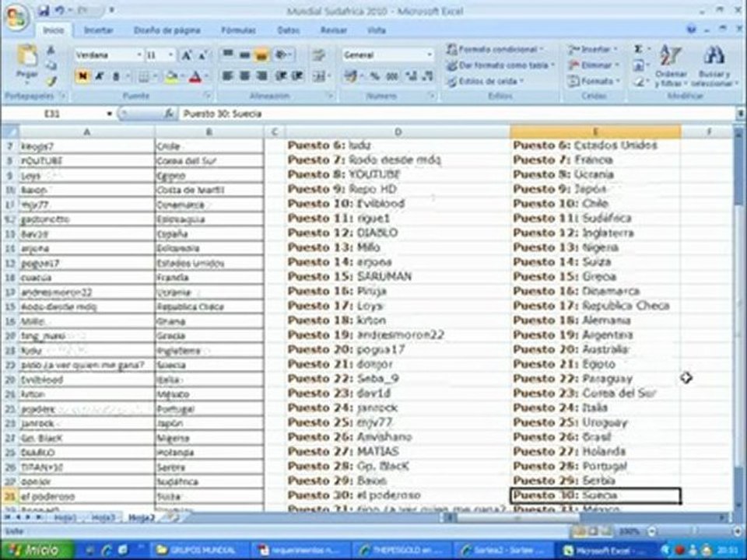
Task: Apply fill color bucket
Action: 173,76
